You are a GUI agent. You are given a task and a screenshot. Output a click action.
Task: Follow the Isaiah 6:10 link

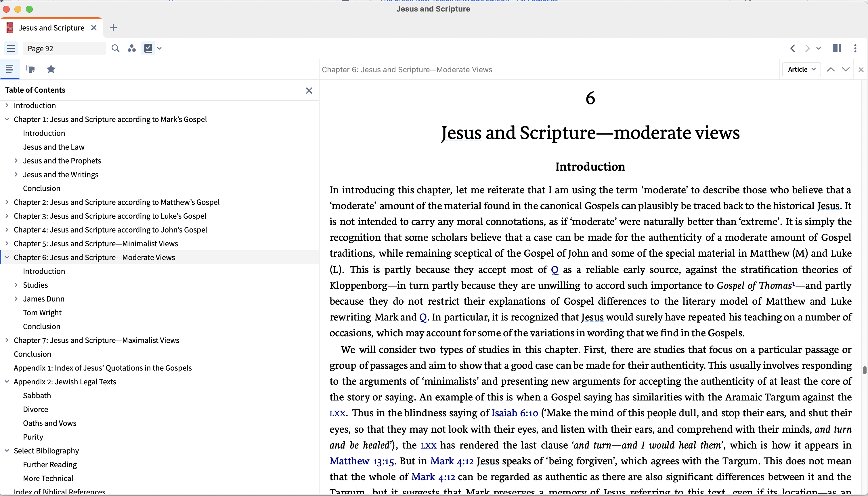point(515,413)
